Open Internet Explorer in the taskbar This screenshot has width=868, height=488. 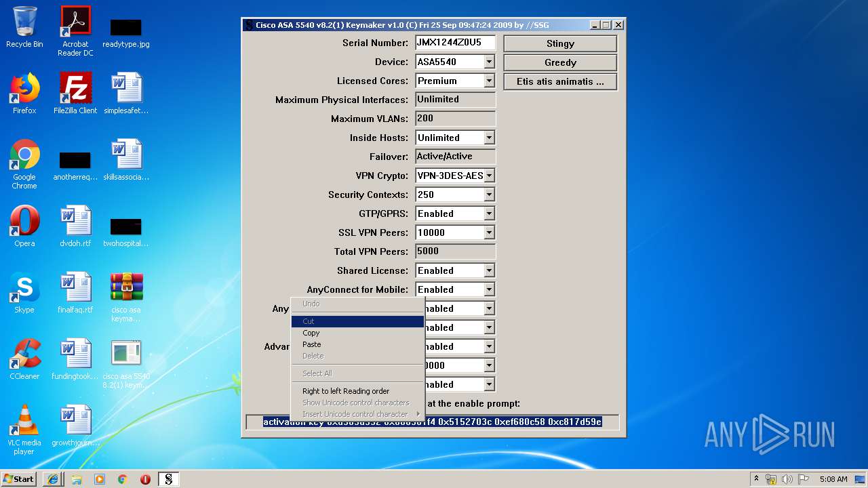click(53, 479)
